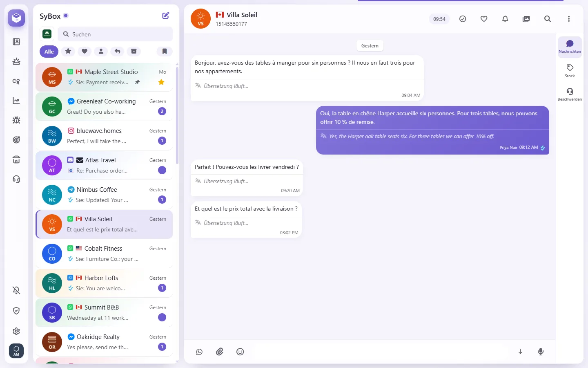Open the bluewave.homes conversation
This screenshot has height=368, width=588.
click(104, 136)
